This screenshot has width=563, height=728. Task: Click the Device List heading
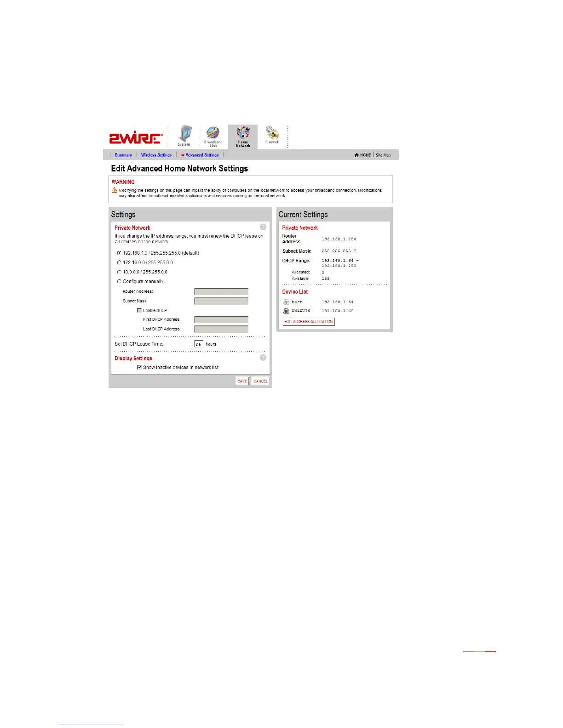(295, 292)
